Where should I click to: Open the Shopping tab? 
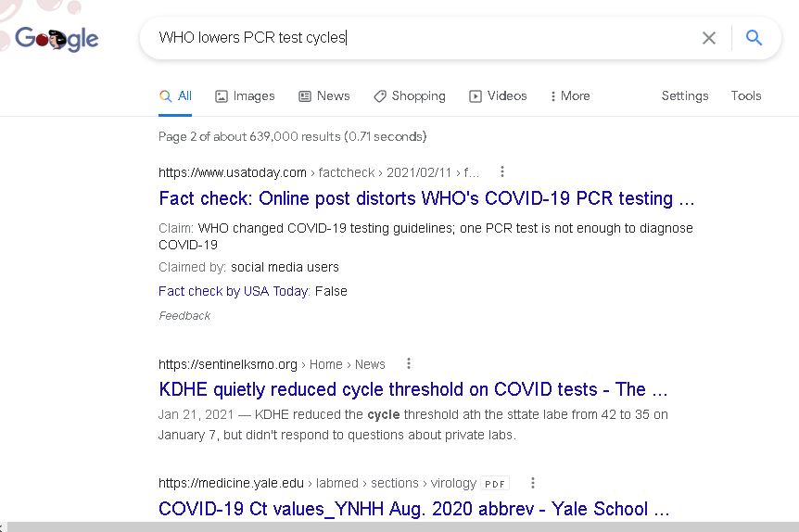[x=409, y=95]
